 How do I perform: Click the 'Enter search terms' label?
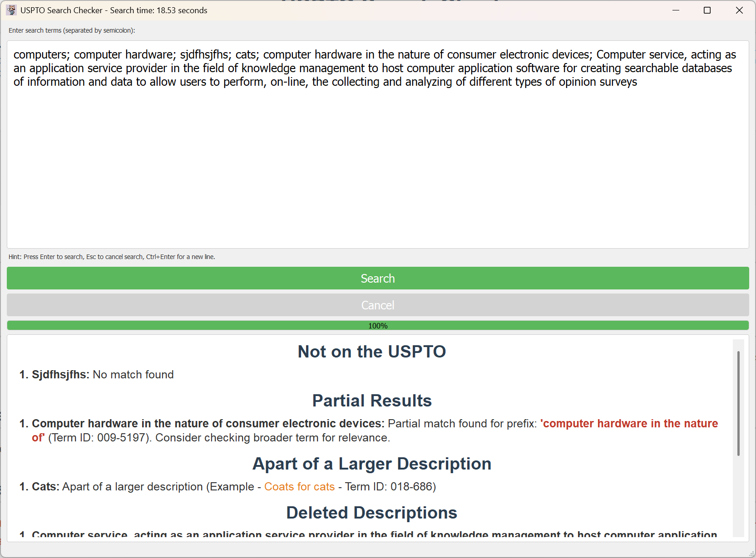pyautogui.click(x=72, y=30)
